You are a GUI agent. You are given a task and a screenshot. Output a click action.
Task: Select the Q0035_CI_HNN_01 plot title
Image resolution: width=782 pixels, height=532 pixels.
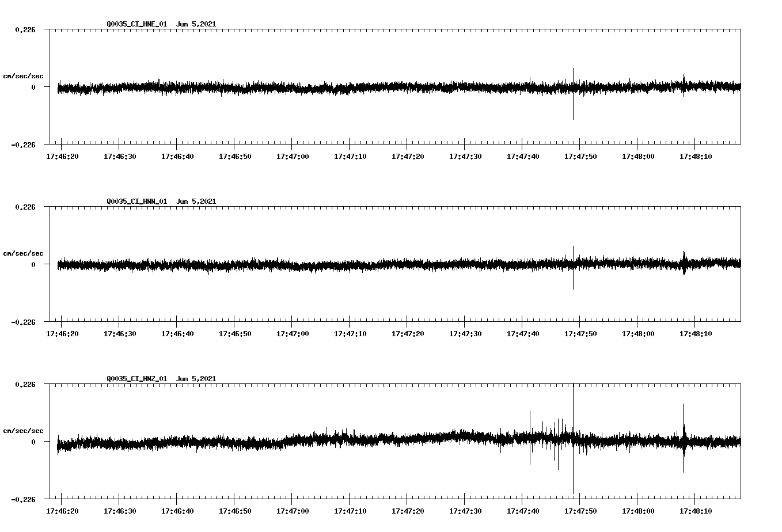coord(161,201)
